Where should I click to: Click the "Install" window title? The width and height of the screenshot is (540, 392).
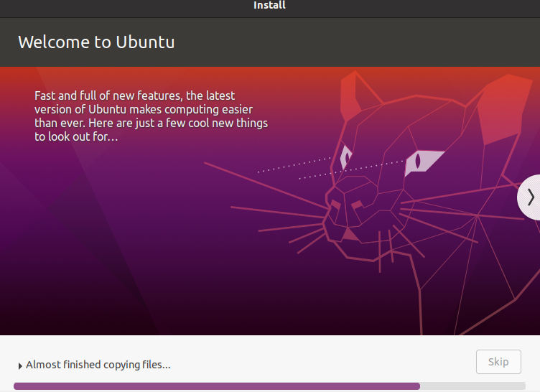pos(269,5)
